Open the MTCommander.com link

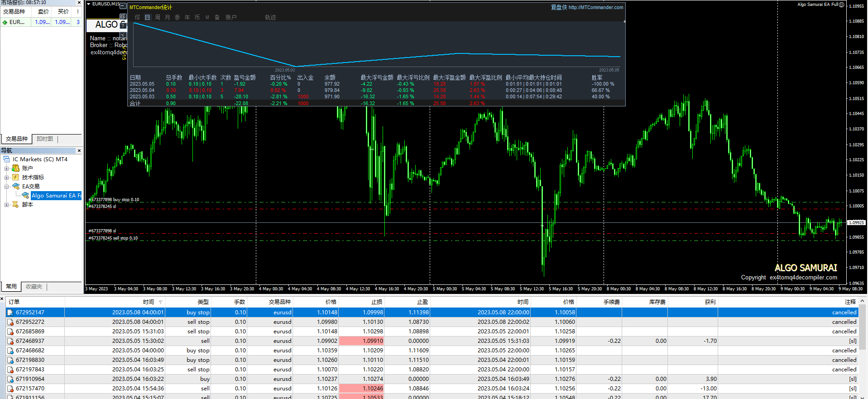(x=595, y=7)
